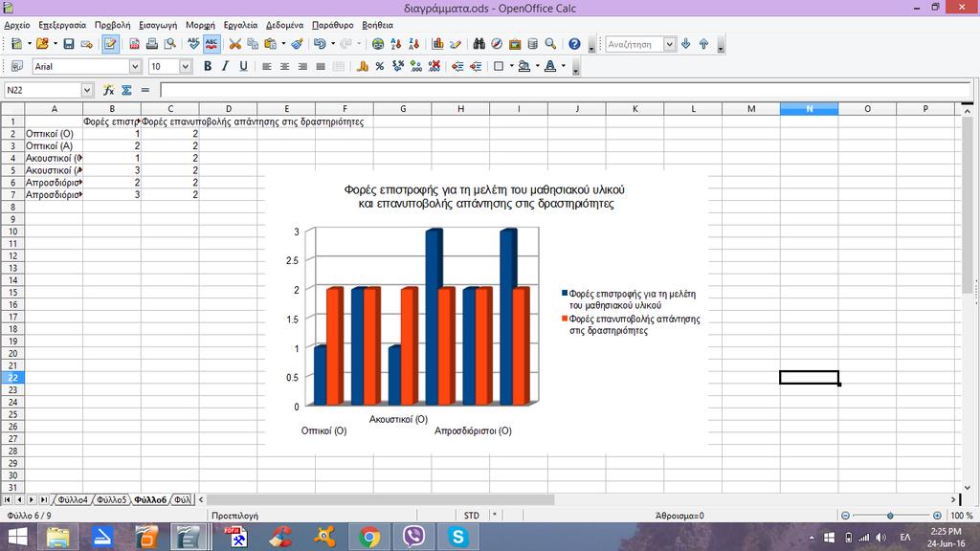Click the Find Next down arrow
Image resolution: width=980 pixels, height=551 pixels.
tap(685, 44)
